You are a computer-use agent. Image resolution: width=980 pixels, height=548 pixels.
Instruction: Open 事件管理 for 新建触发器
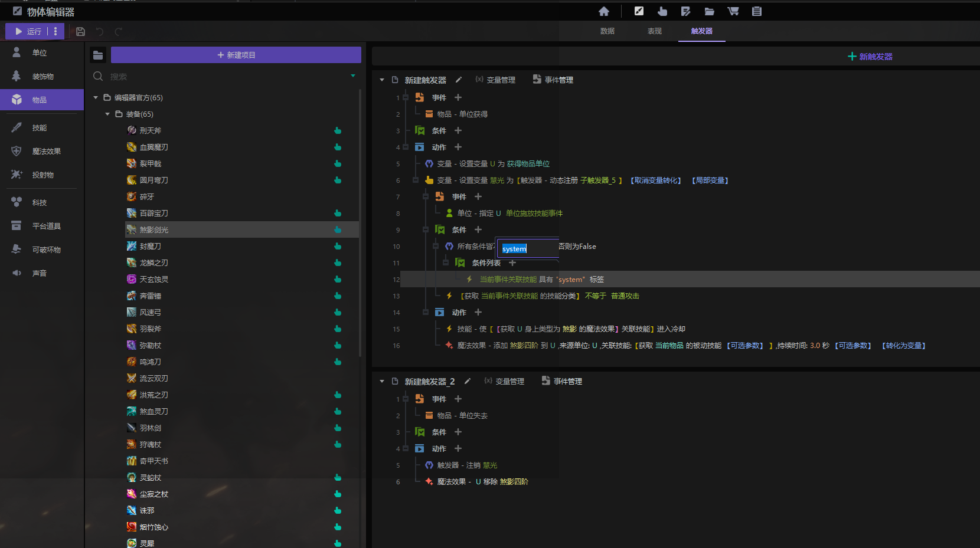tap(553, 80)
